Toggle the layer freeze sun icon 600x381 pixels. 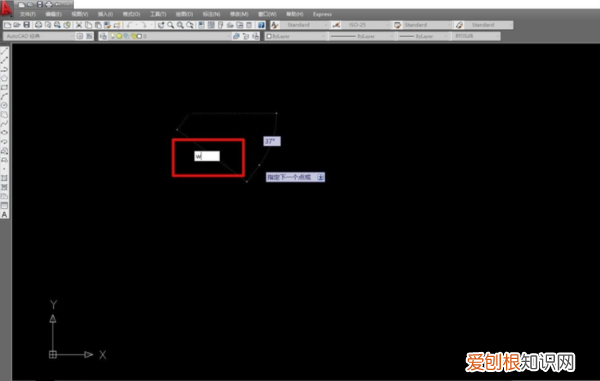pyautogui.click(x=119, y=36)
